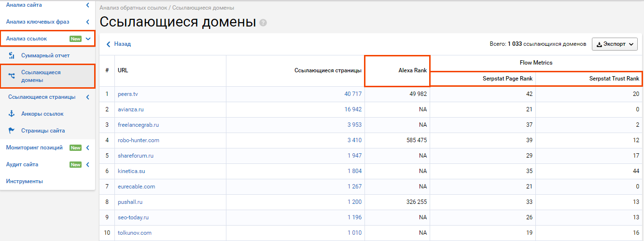This screenshot has height=241, width=644.
Task: Open the freelancegrab.ru domain link
Action: point(138,125)
